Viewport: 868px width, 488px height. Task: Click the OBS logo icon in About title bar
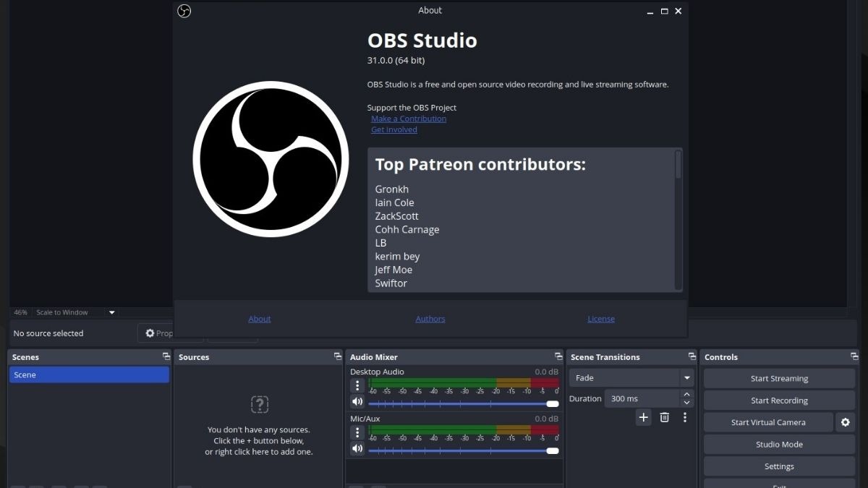pyautogui.click(x=184, y=11)
